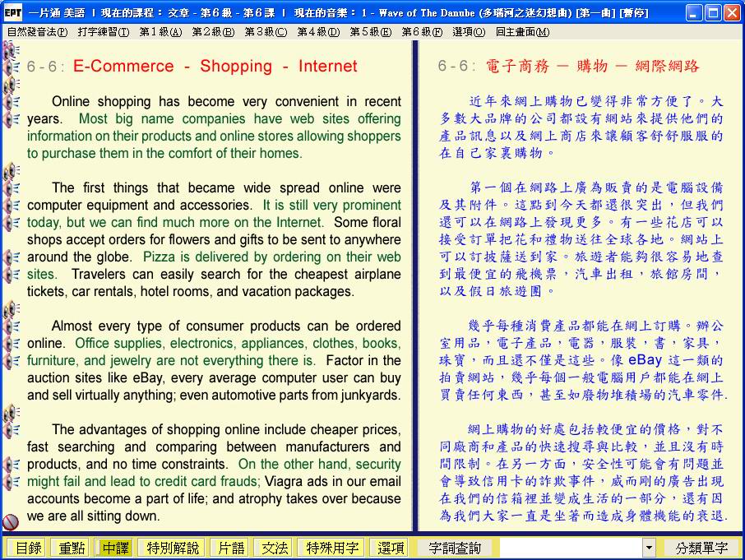Play audio for the title line E-Commerce
The width and height of the screenshot is (745, 560).
click(12, 67)
